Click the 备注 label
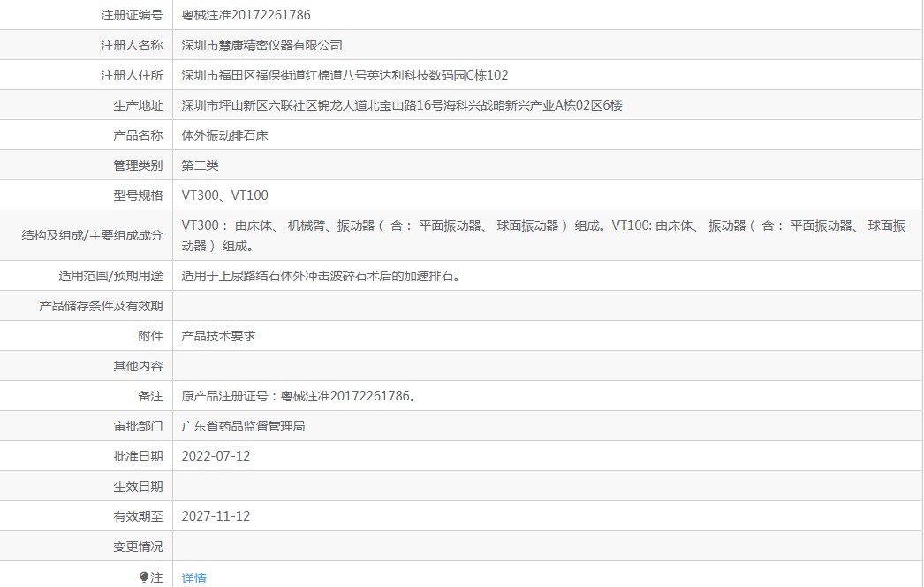Image resolution: width=924 pixels, height=587 pixels. (x=150, y=396)
